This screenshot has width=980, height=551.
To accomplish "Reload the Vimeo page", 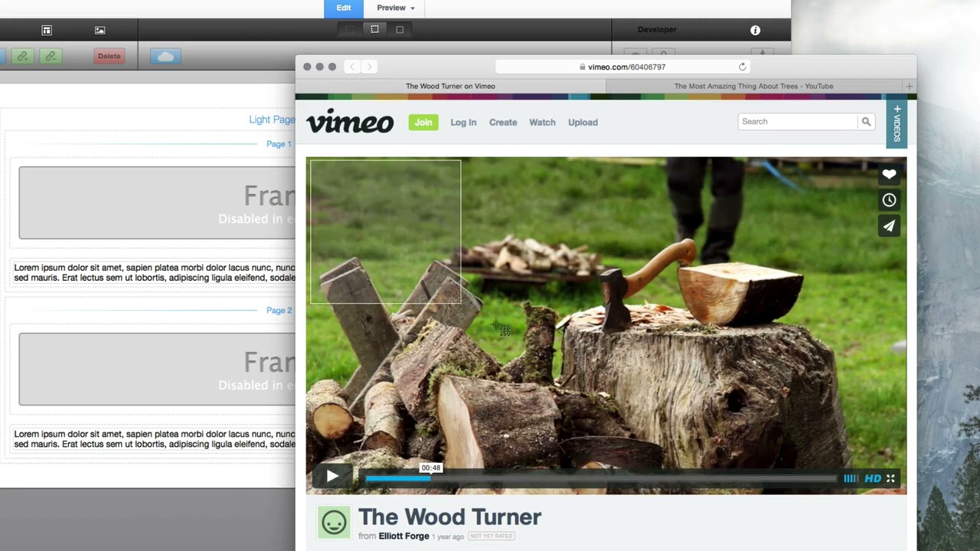I will tap(742, 67).
